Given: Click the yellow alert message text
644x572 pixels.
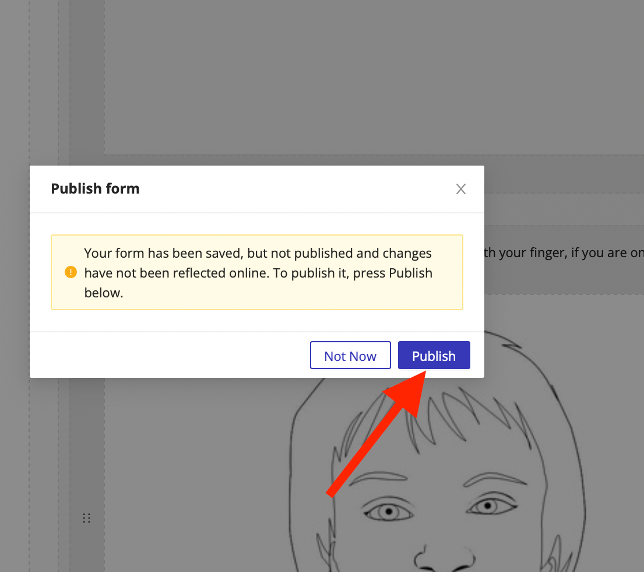Looking at the screenshot, I should pos(258,272).
